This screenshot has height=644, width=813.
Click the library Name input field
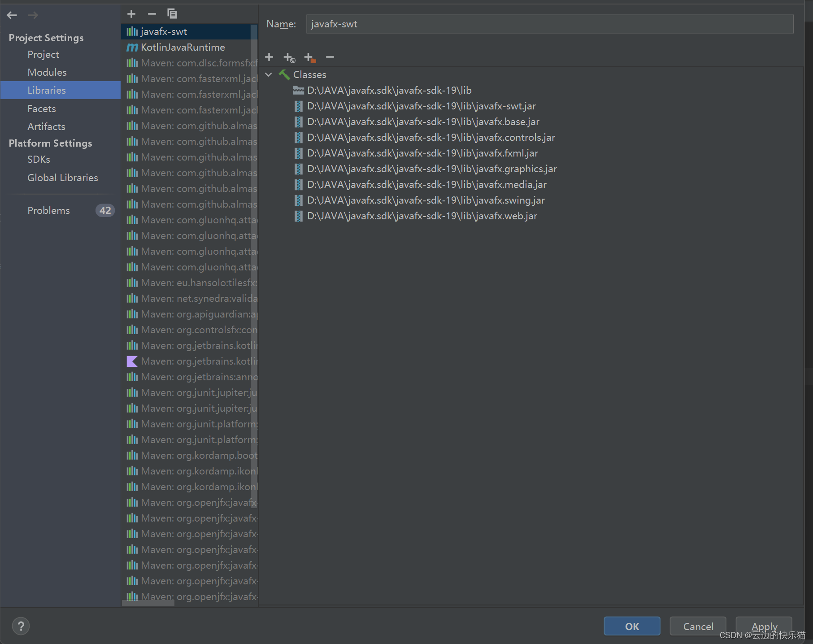coord(550,24)
